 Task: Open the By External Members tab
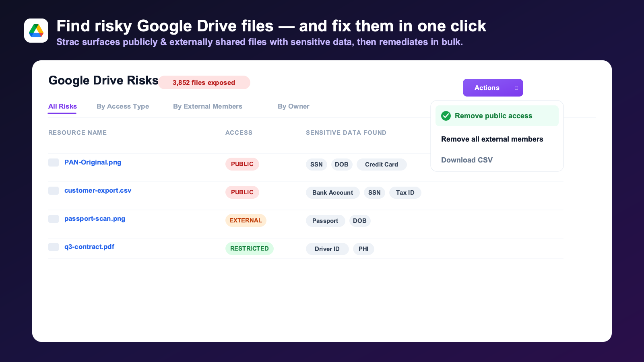pos(208,106)
